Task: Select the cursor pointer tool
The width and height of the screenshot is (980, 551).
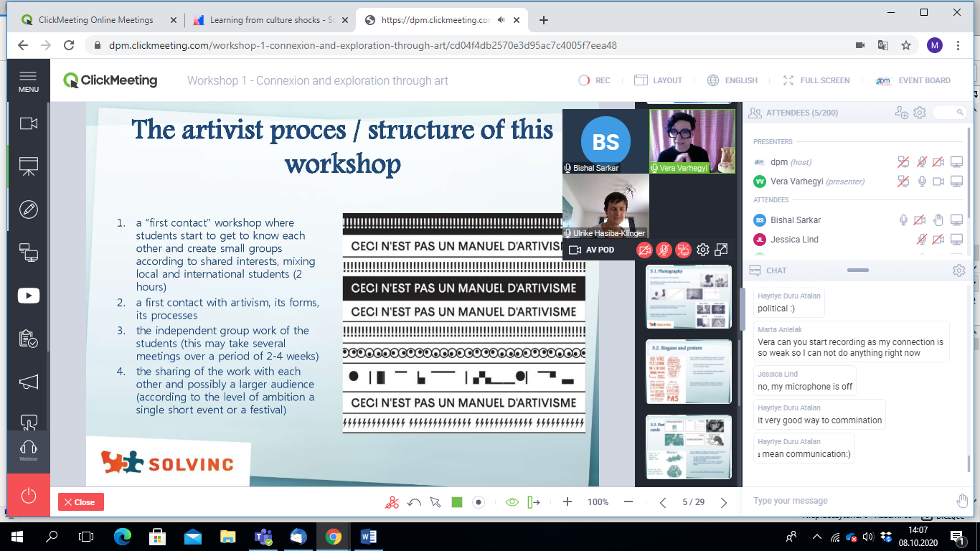Action: 435,502
